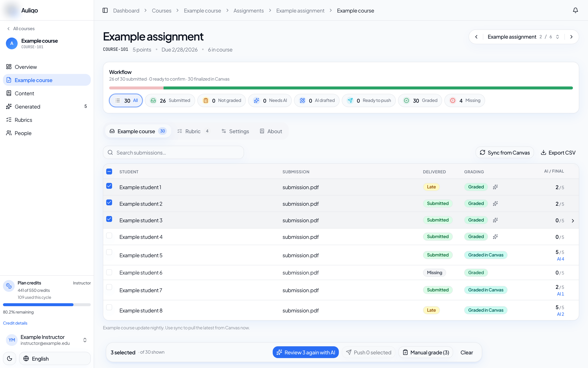
Task: Click Export CSV button
Action: coord(558,153)
